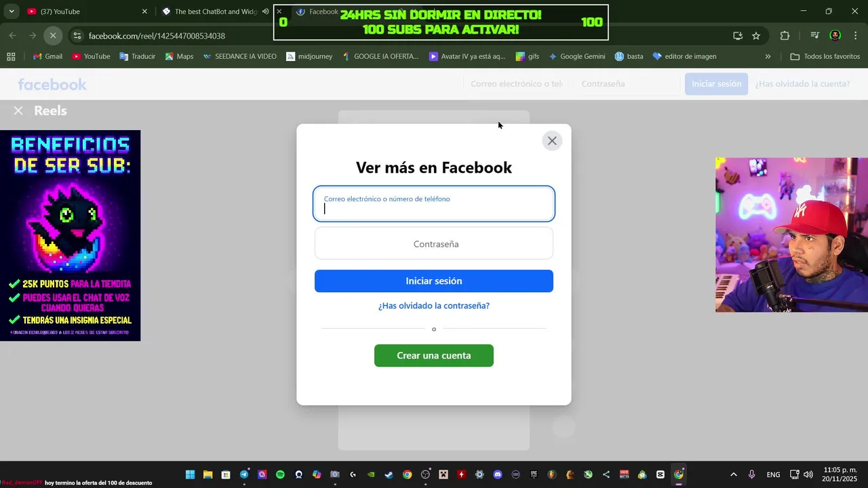Go back using Chrome back arrow
The width and height of the screenshot is (868, 488).
(x=13, y=35)
